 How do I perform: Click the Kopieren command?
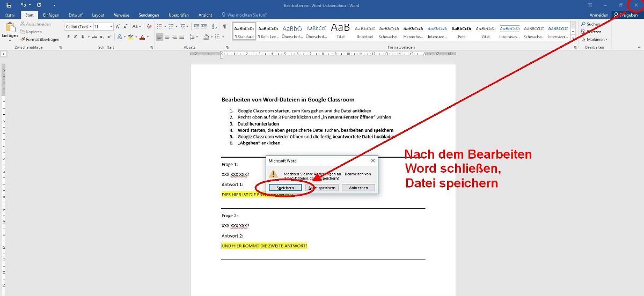[x=31, y=32]
